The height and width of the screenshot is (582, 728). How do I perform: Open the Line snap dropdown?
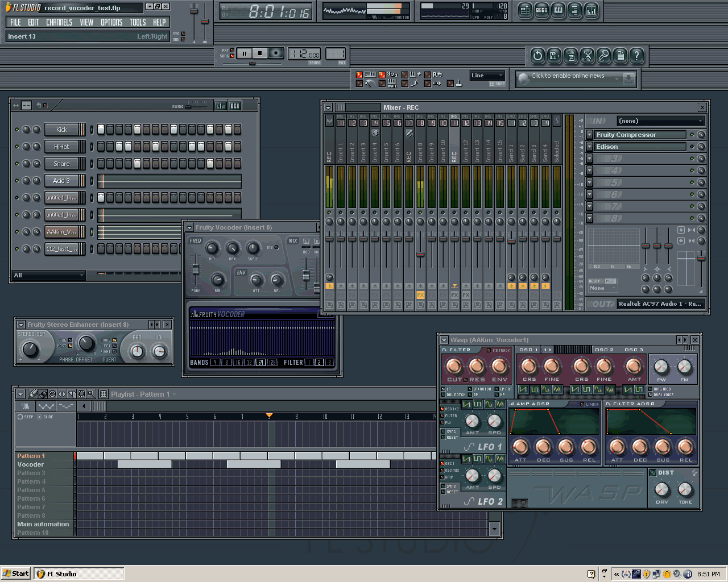tap(487, 76)
